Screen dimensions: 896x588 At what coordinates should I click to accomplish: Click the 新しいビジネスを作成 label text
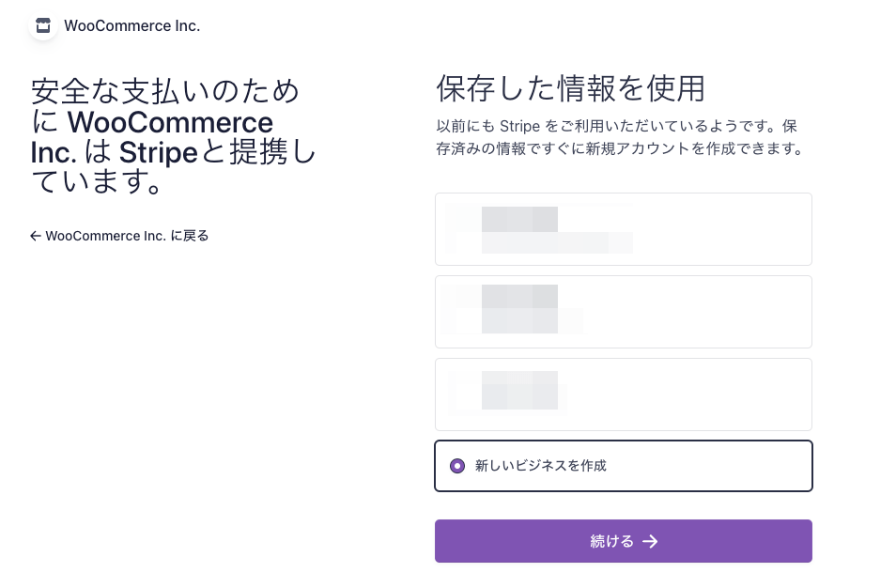(541, 465)
